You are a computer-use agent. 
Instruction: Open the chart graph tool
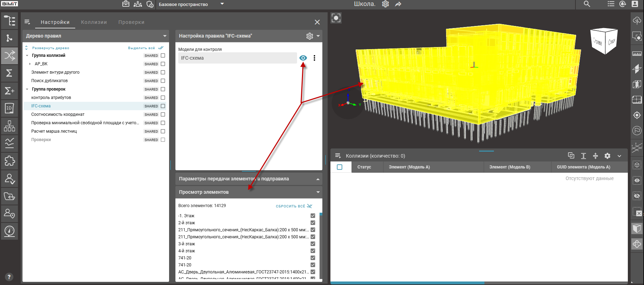coord(9,143)
